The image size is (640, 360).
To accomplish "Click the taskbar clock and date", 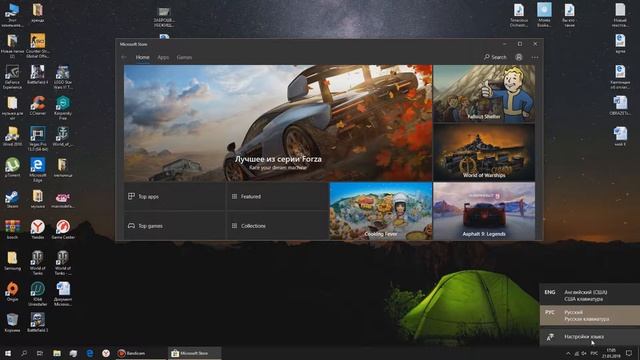I will pos(611,353).
